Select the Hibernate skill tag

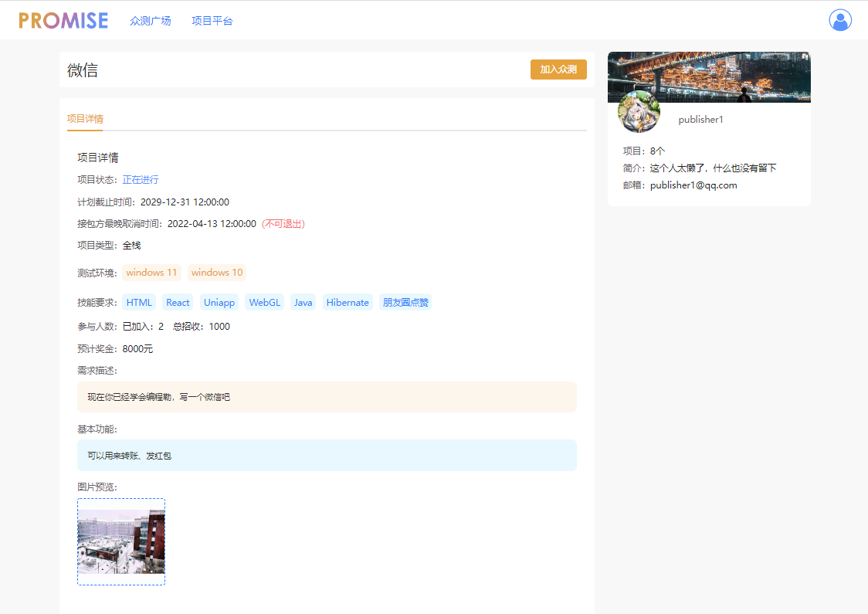coord(347,302)
